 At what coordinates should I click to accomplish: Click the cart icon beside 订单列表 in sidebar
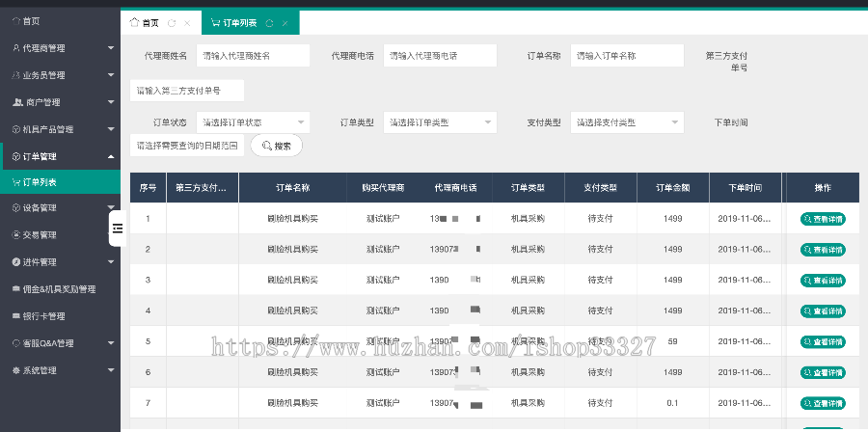coord(16,182)
